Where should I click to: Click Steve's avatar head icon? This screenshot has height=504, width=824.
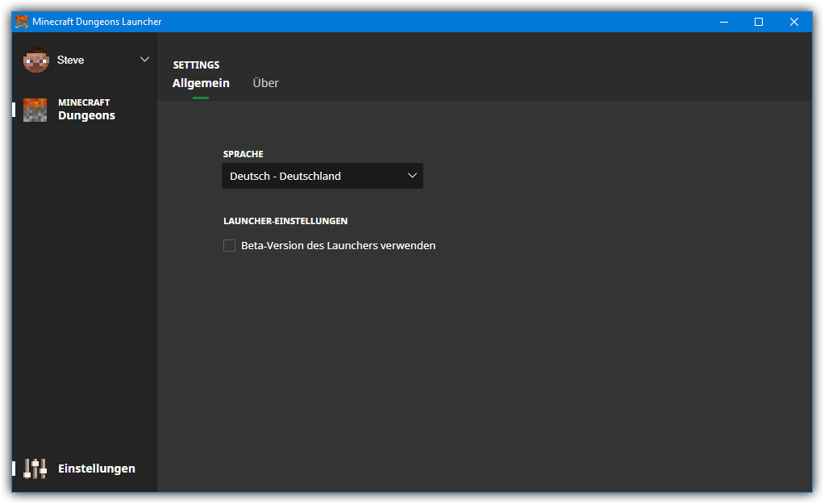point(35,60)
